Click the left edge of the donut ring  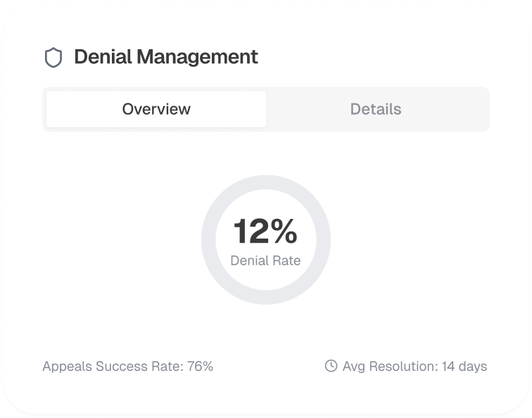(208, 240)
